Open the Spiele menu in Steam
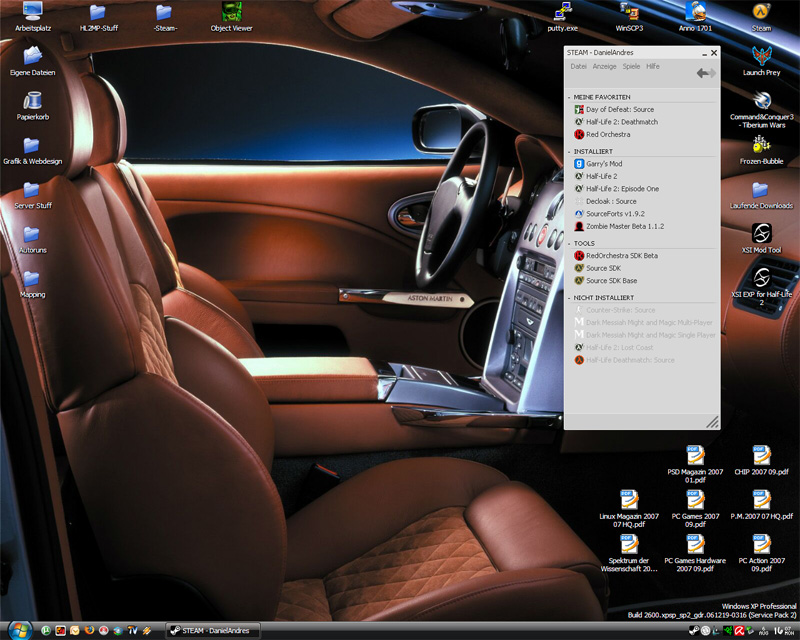 tap(631, 66)
